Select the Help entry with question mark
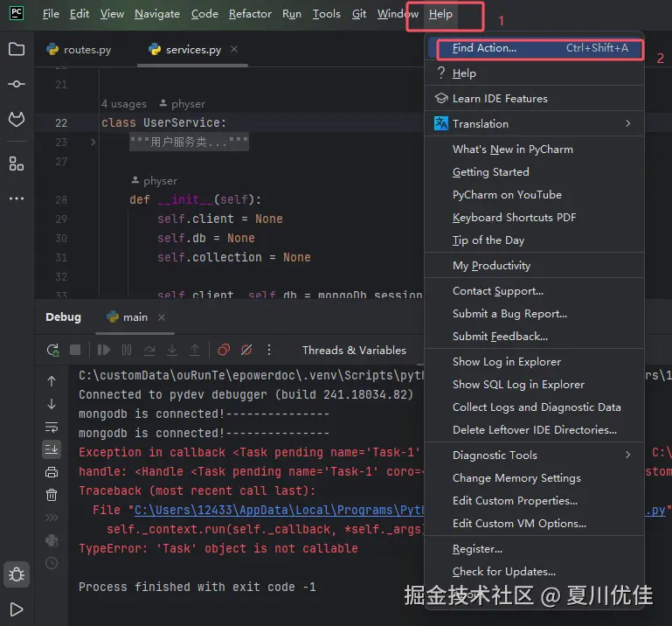Screen dimensions: 672x626 coord(535,73)
